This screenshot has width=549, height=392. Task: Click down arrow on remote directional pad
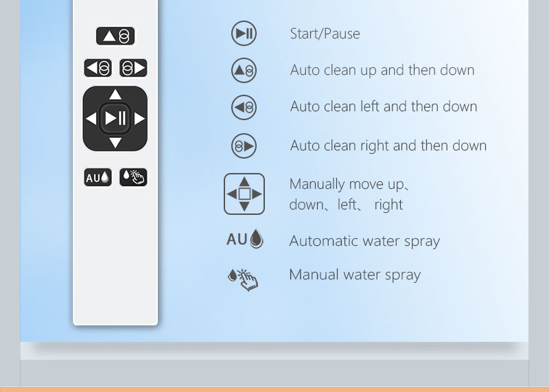(115, 143)
